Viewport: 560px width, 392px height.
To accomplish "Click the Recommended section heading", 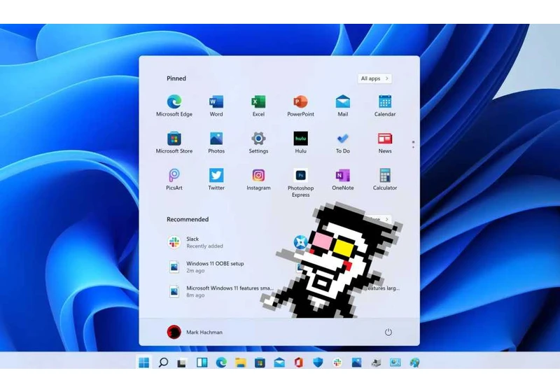I will coord(188,219).
